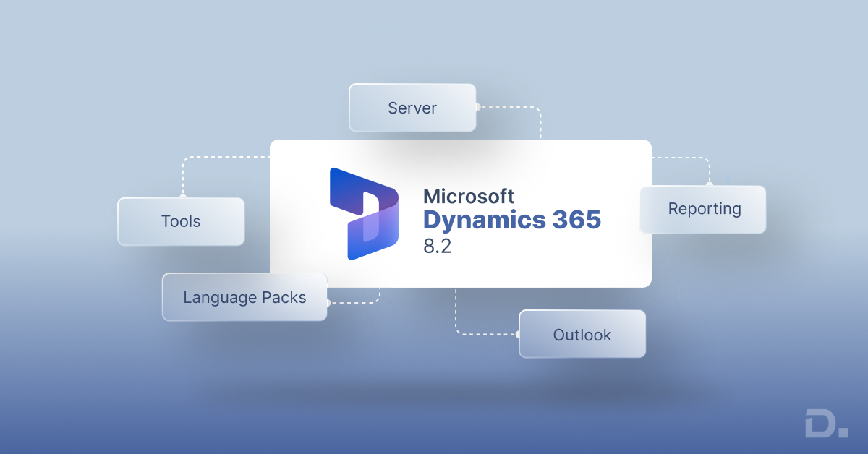Select the Tools component box
868x454 pixels.
[x=181, y=221]
